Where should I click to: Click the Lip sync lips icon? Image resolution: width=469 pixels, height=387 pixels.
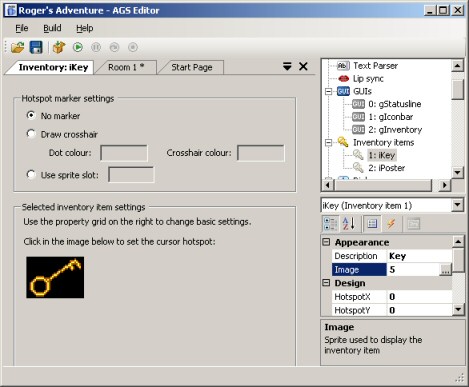[x=343, y=79]
